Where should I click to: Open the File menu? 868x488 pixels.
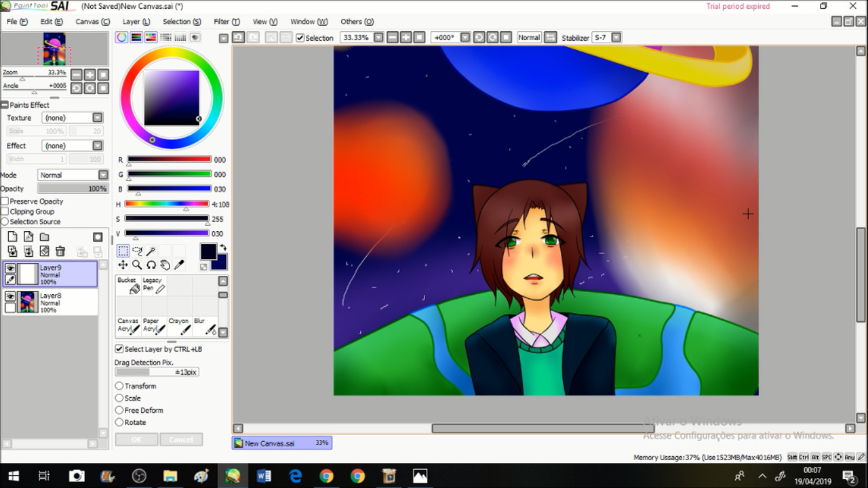click(17, 22)
